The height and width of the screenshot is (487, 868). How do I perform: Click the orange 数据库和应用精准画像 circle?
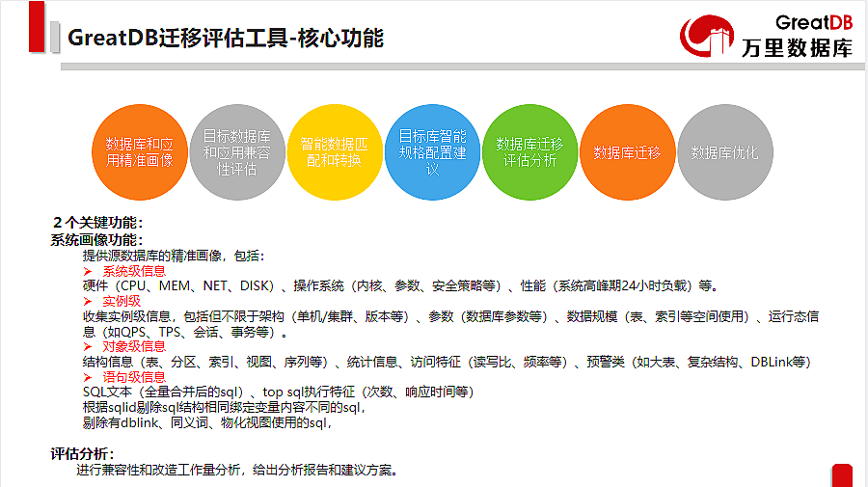click(x=140, y=151)
